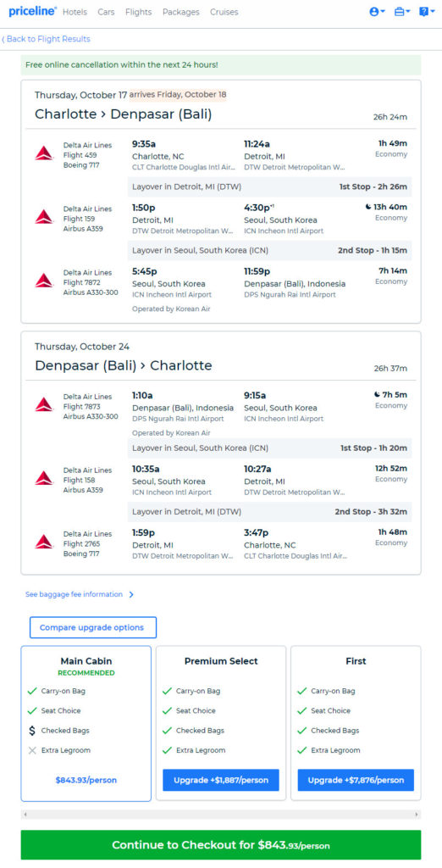Viewport: 442px width, 868px height.
Task: Click the horizontal fare options scrollbar
Action: click(x=221, y=815)
